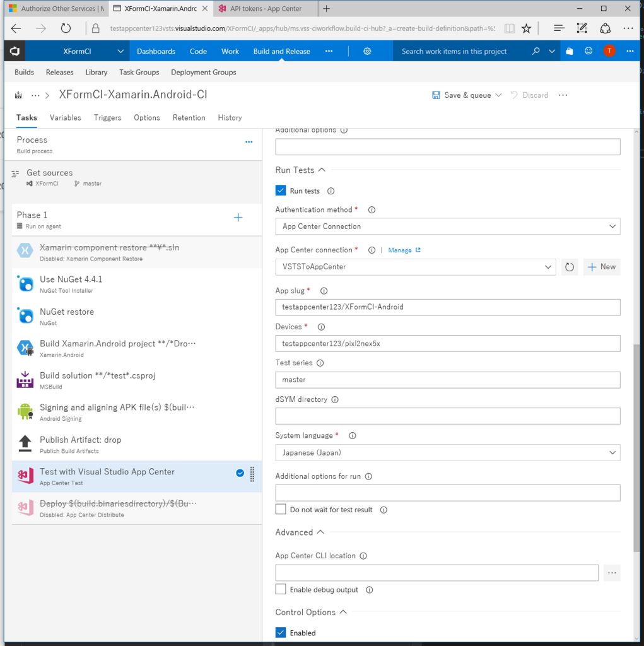Click info icon next to App slug
Screen dimensions: 644x646
pyautogui.click(x=324, y=291)
